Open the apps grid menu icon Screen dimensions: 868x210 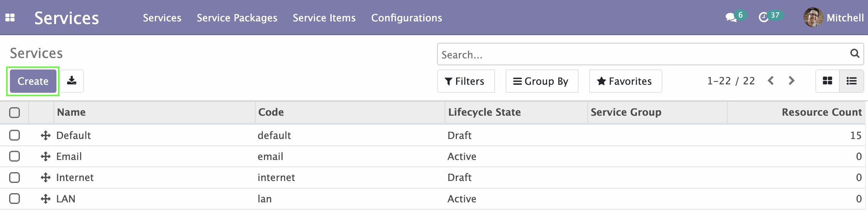click(10, 18)
